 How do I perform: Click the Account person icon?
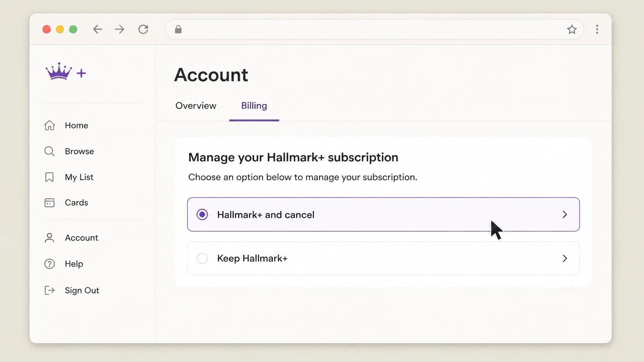[x=49, y=238]
